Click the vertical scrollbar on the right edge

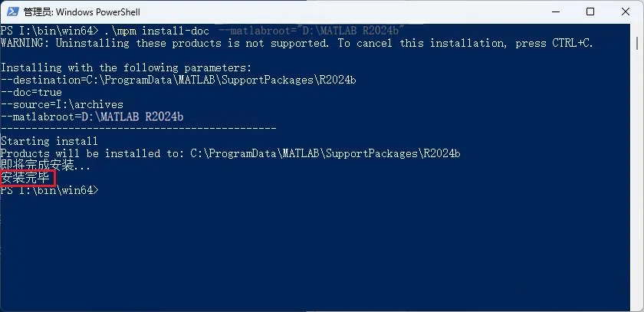click(x=636, y=166)
